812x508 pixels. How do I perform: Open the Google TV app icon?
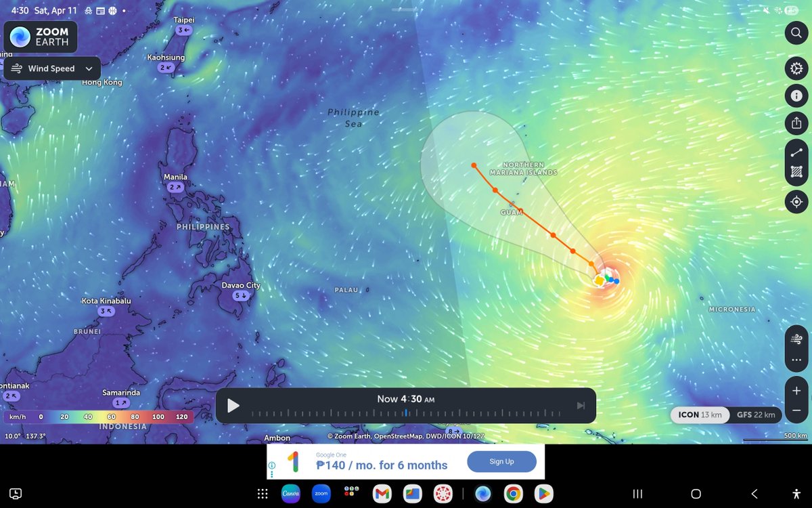click(413, 494)
